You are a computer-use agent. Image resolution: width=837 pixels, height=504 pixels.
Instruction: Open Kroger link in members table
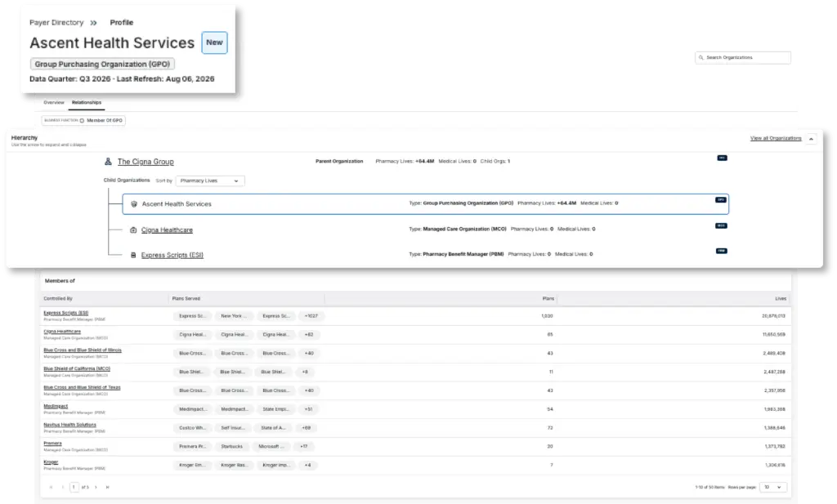51,462
